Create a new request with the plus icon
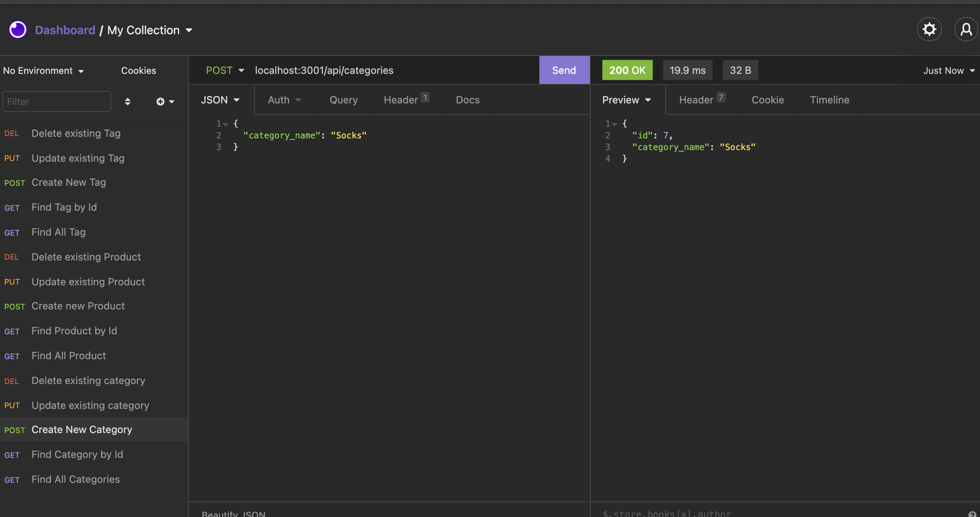Viewport: 980px width, 517px height. [161, 101]
